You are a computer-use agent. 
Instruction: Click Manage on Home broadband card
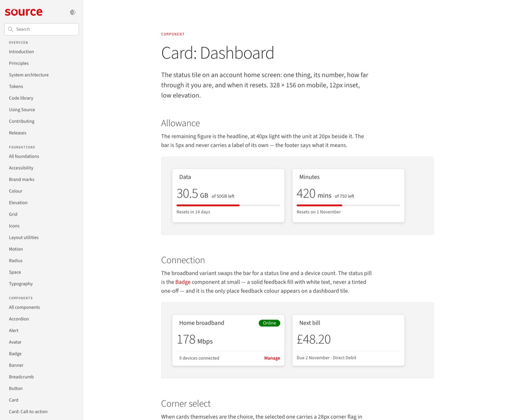click(x=272, y=358)
